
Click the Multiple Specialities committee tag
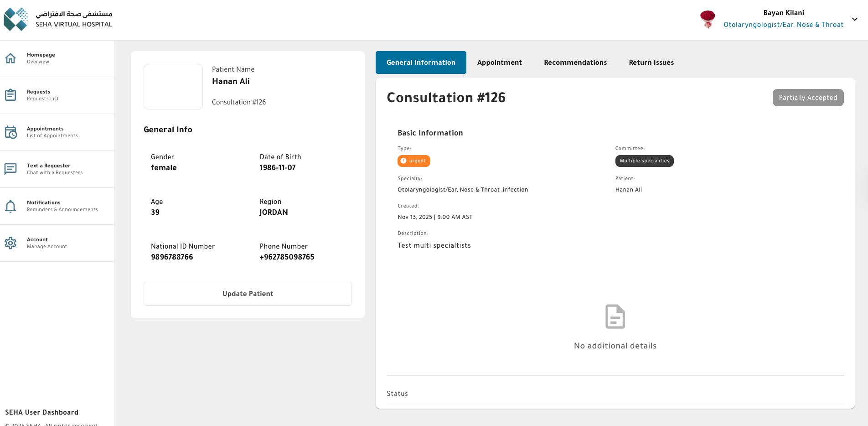point(644,161)
